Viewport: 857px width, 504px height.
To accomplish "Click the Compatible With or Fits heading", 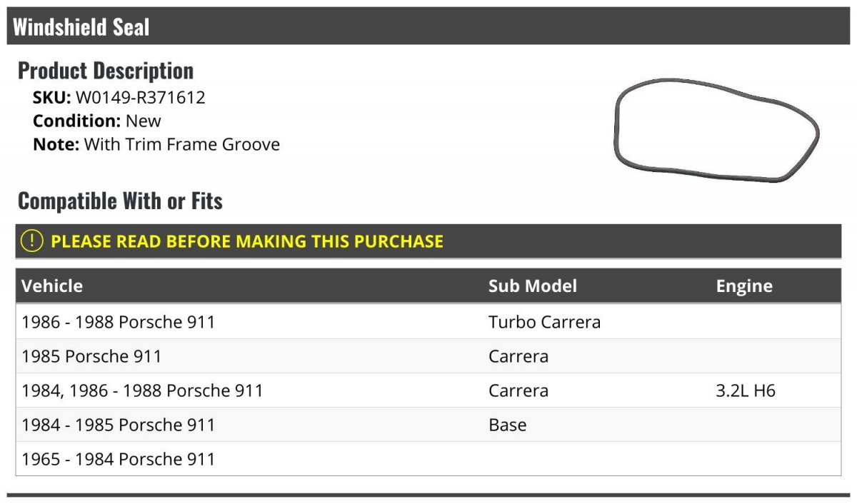I will (120, 201).
